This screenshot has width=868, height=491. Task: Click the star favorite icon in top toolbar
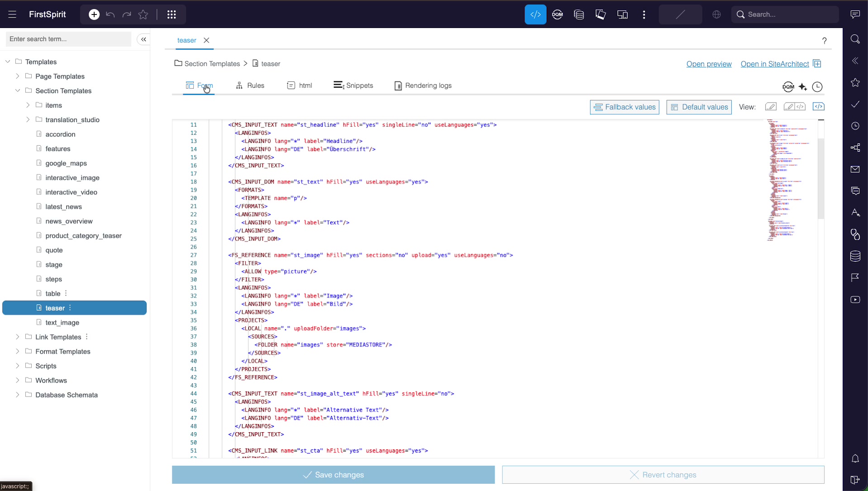point(143,14)
